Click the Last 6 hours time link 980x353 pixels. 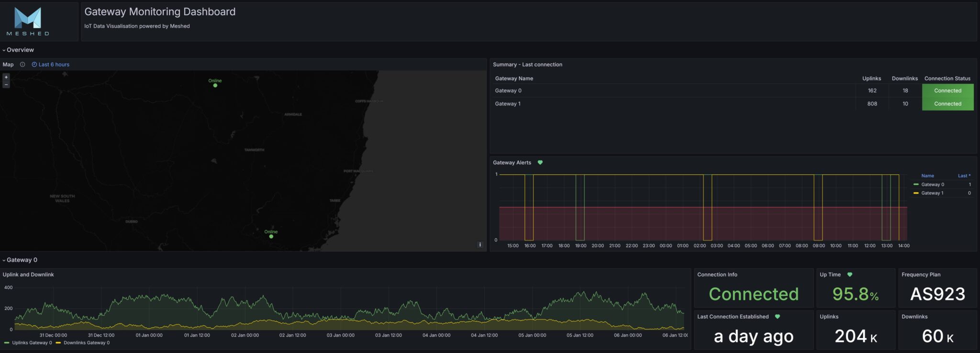pyautogui.click(x=54, y=65)
